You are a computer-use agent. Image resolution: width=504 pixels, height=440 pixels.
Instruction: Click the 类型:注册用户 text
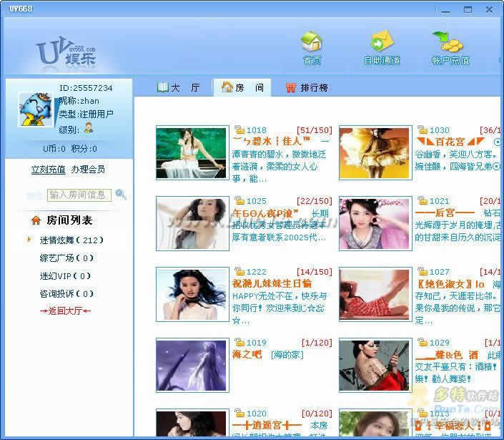(x=86, y=114)
